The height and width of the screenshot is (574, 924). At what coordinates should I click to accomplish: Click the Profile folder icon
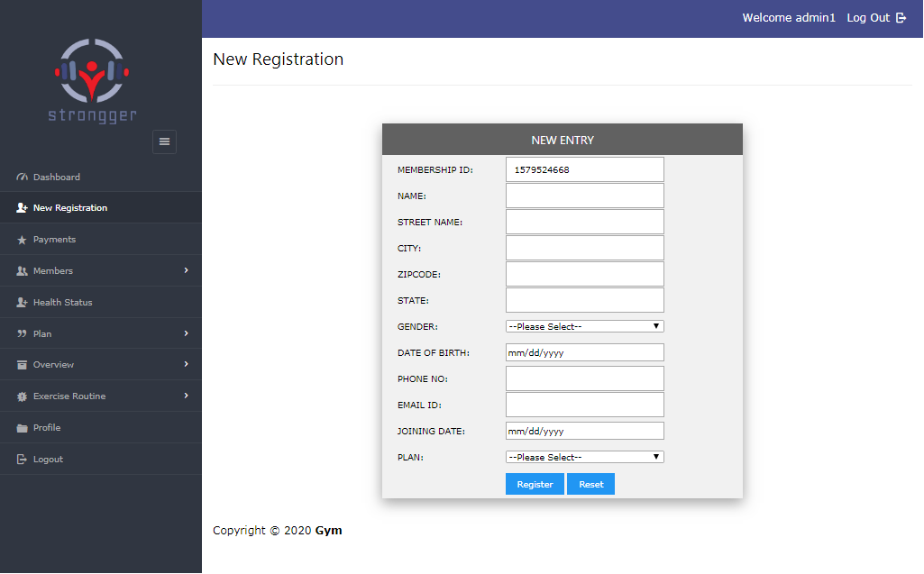point(22,428)
